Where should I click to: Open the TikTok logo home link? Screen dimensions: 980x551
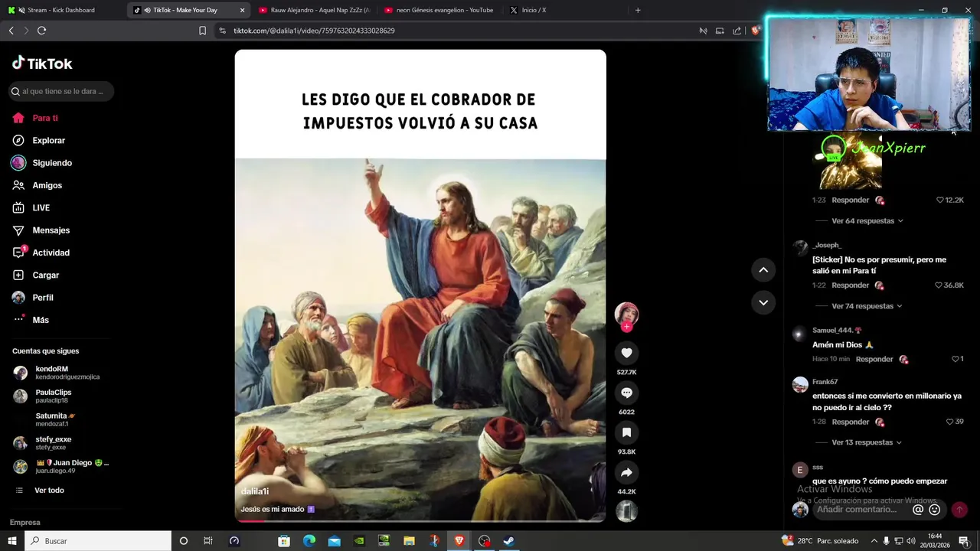[x=42, y=64]
